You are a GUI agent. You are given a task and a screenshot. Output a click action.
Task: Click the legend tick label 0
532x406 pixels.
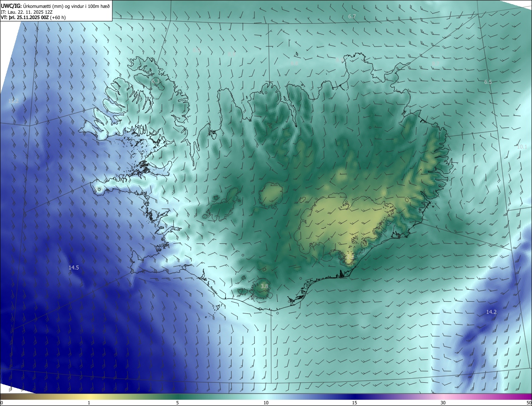2,403
